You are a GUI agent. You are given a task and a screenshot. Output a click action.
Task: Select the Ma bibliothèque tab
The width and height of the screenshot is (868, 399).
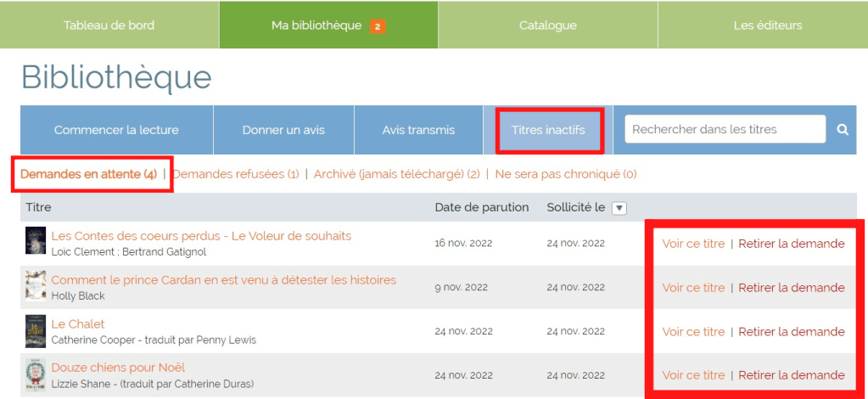(328, 25)
